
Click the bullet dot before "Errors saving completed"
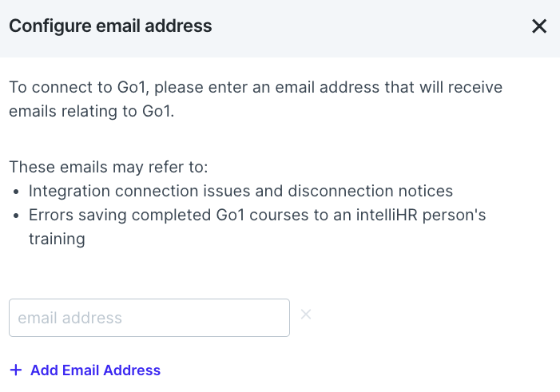coord(17,216)
